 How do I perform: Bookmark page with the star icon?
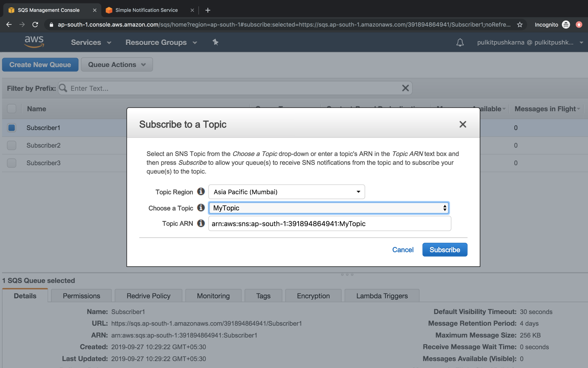pos(520,25)
